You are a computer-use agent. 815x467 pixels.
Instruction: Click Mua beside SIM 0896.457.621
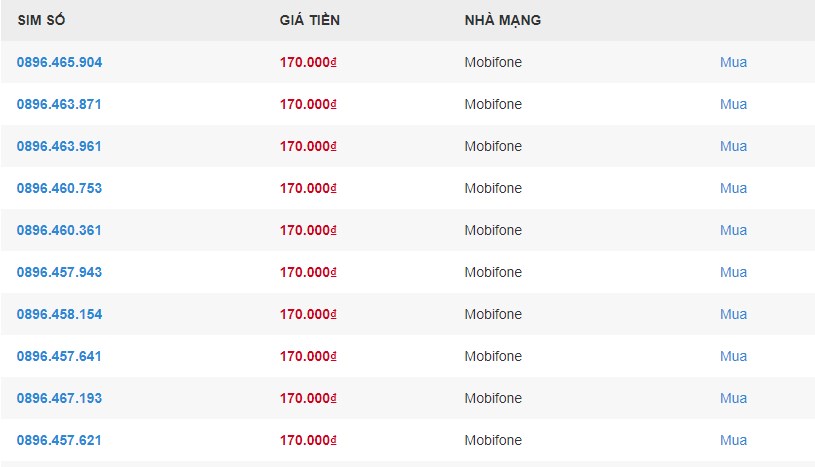click(733, 440)
